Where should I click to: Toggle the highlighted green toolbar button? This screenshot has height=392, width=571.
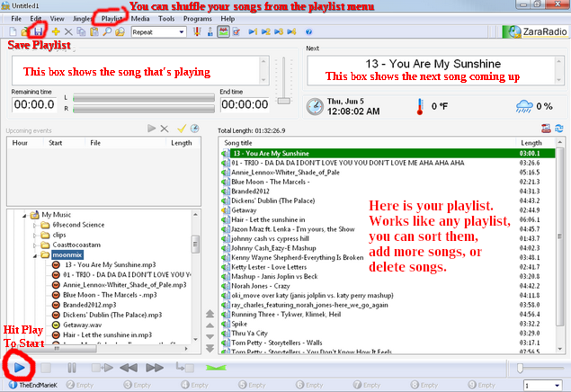tap(223, 31)
